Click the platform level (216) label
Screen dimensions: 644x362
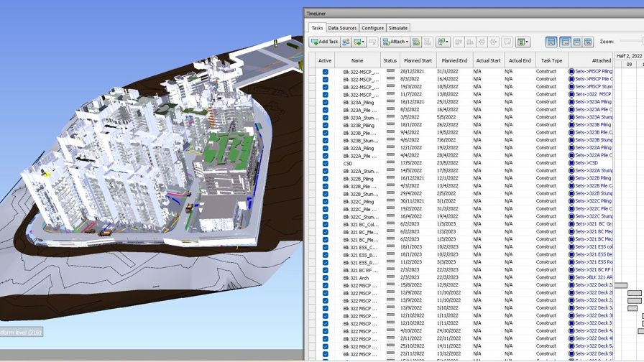tap(21, 333)
